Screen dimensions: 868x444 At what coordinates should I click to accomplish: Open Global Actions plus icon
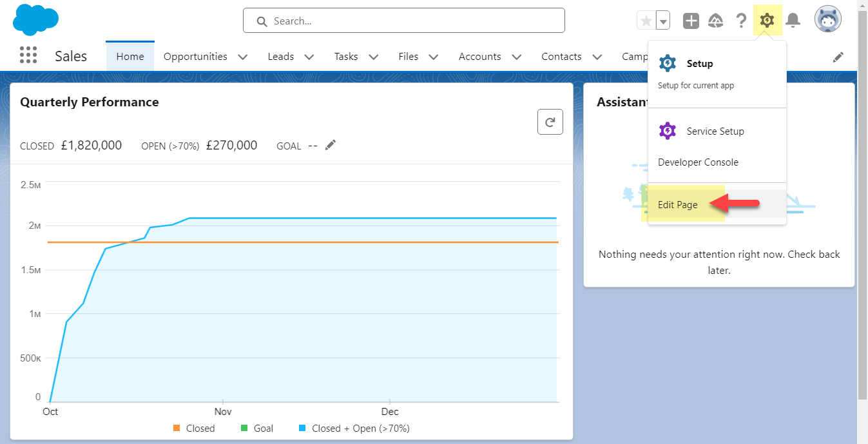tap(691, 21)
